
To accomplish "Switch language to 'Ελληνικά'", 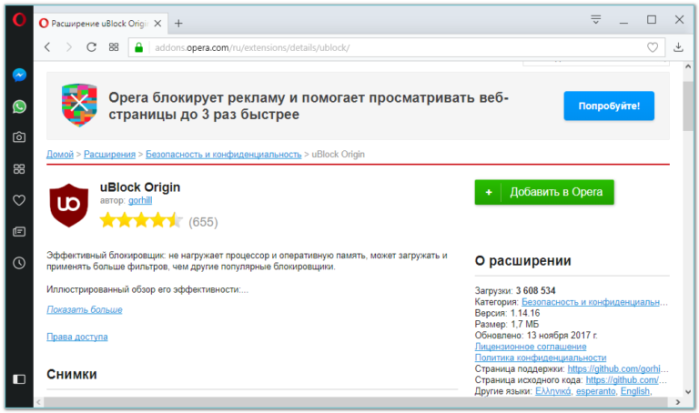I will coord(553,391).
